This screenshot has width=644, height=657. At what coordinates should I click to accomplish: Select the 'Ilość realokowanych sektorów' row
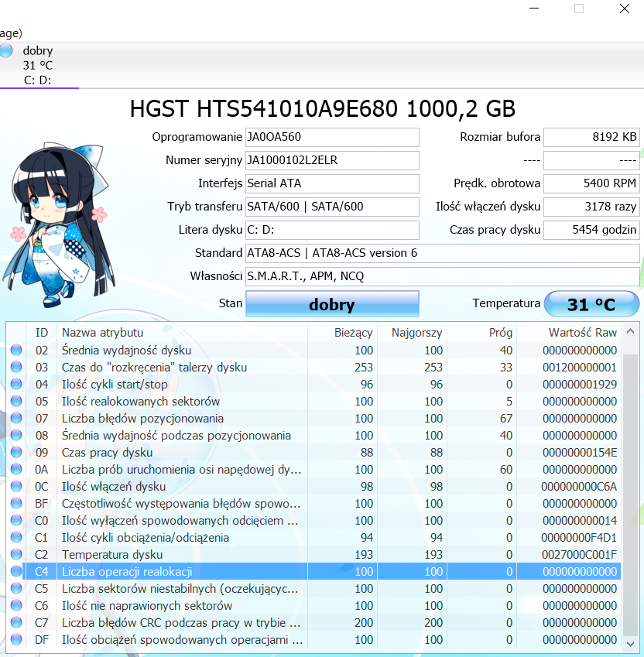point(313,401)
